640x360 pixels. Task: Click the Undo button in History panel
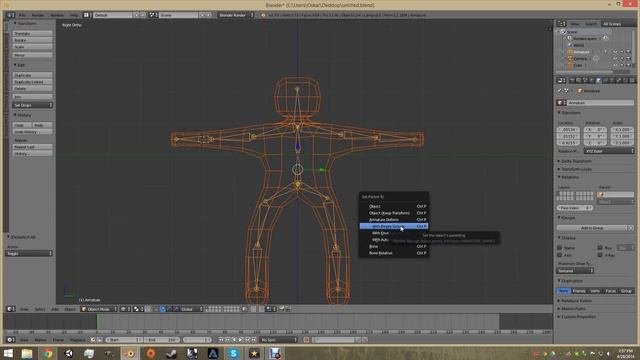point(22,125)
